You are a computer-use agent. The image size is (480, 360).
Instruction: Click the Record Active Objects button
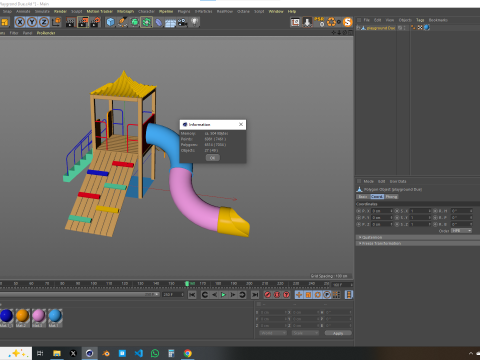click(267, 295)
